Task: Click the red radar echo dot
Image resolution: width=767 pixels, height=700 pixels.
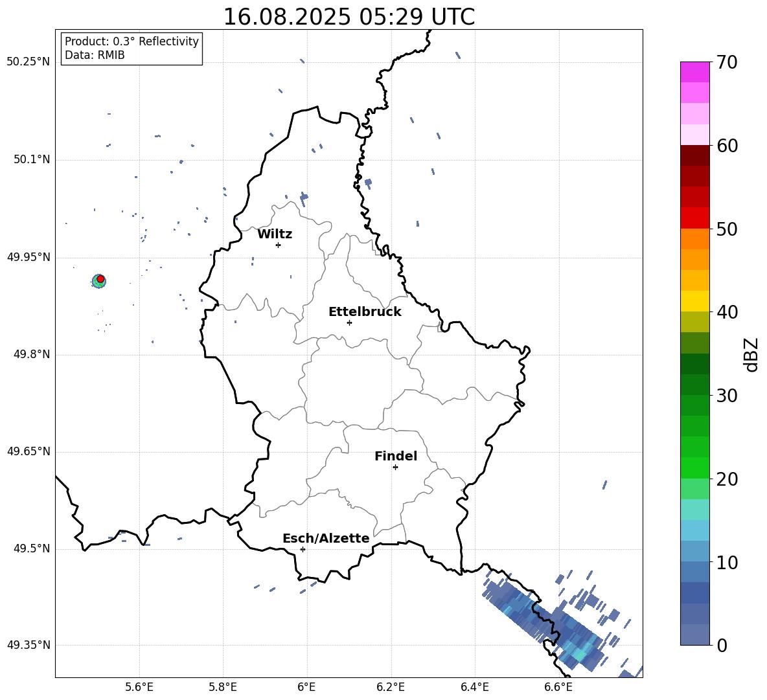Action: (x=100, y=278)
